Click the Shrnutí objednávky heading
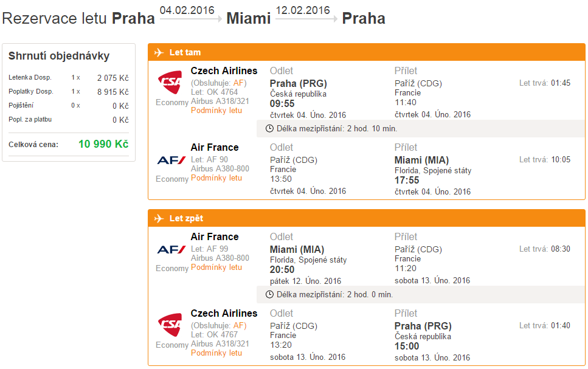This screenshot has height=369, width=588. pyautogui.click(x=59, y=56)
